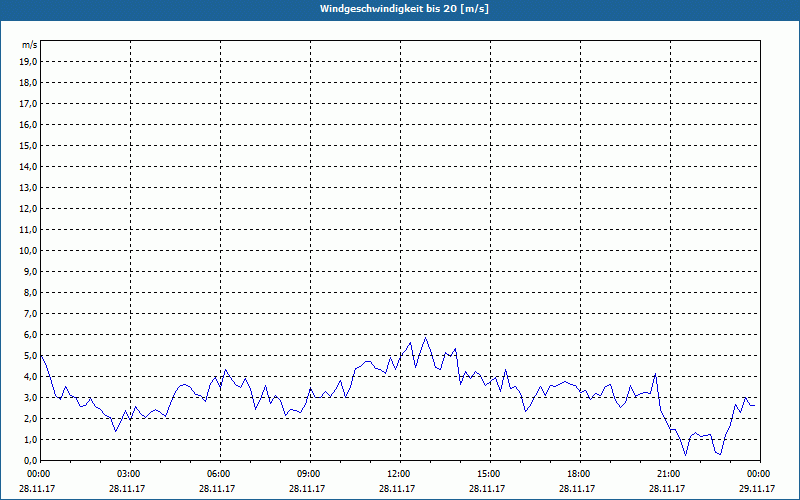Select the 12:00 time axis label
800x500 pixels.
(399, 474)
